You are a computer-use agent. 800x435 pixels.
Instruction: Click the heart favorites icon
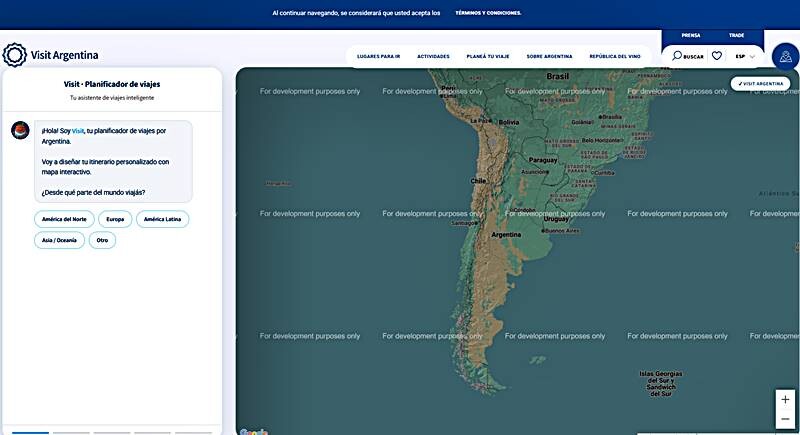[717, 56]
